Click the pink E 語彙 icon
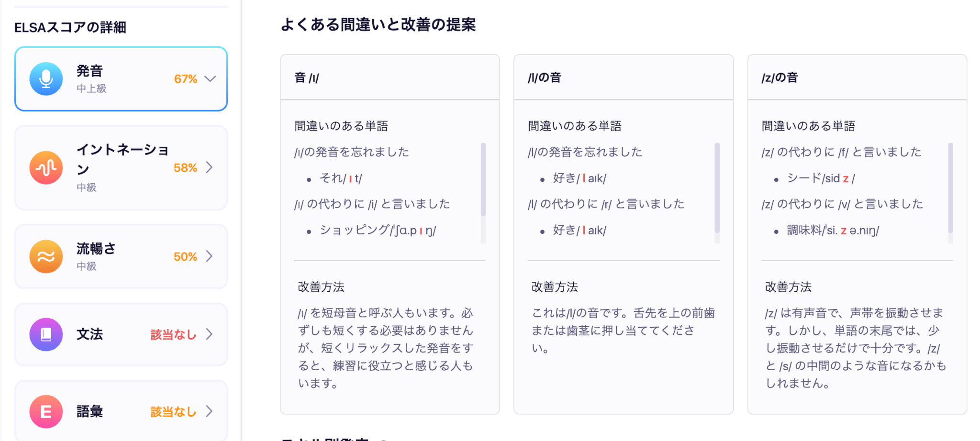Screen dimensions: 980x441 [46, 411]
